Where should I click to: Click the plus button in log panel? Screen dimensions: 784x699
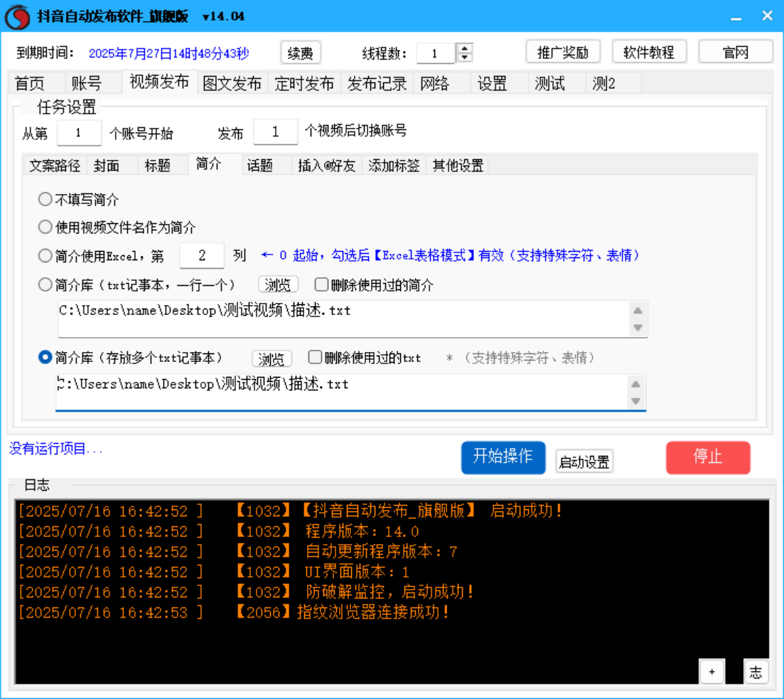click(x=711, y=671)
